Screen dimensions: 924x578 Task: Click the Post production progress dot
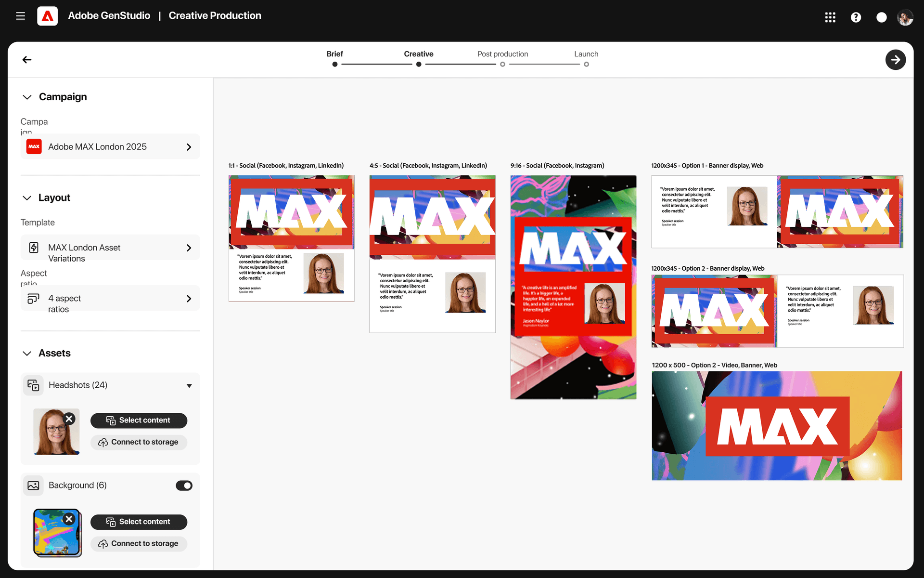[502, 64]
